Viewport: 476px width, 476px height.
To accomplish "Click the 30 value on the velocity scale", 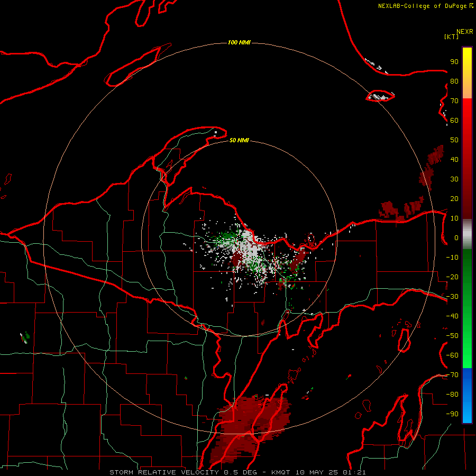I will point(454,179).
